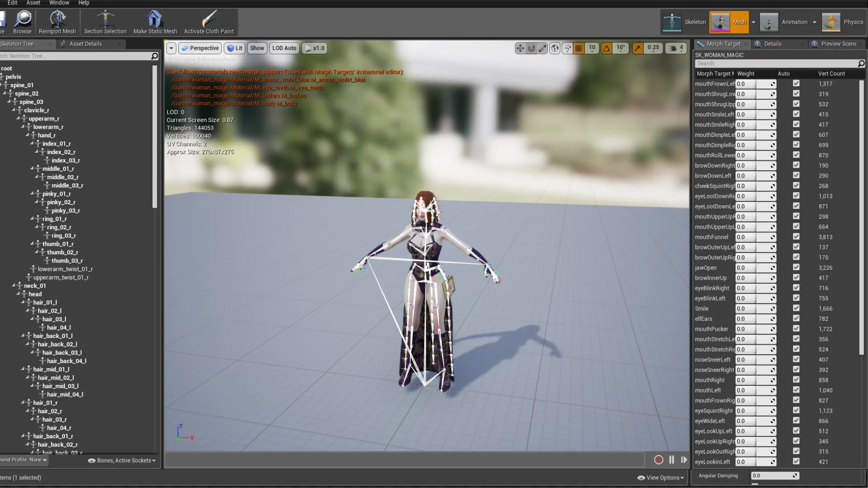Open the Show viewport menu
Screen dimensions: 868x488
(257, 48)
